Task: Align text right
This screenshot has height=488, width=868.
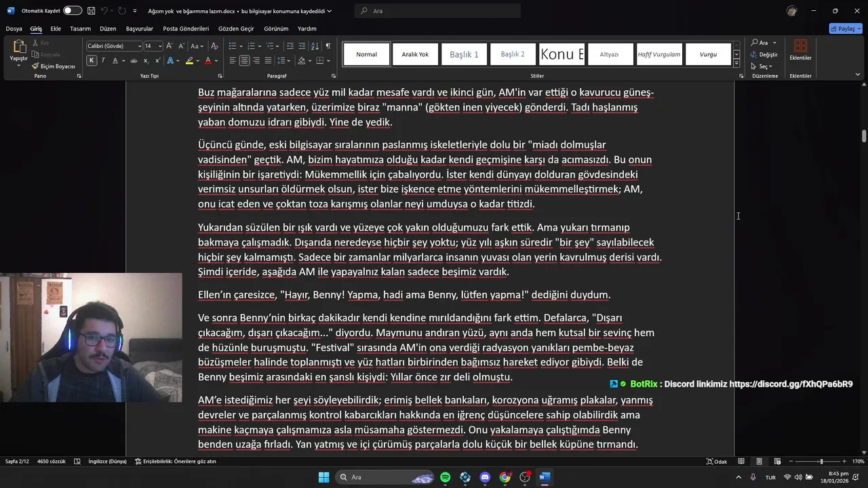Action: (x=257, y=61)
